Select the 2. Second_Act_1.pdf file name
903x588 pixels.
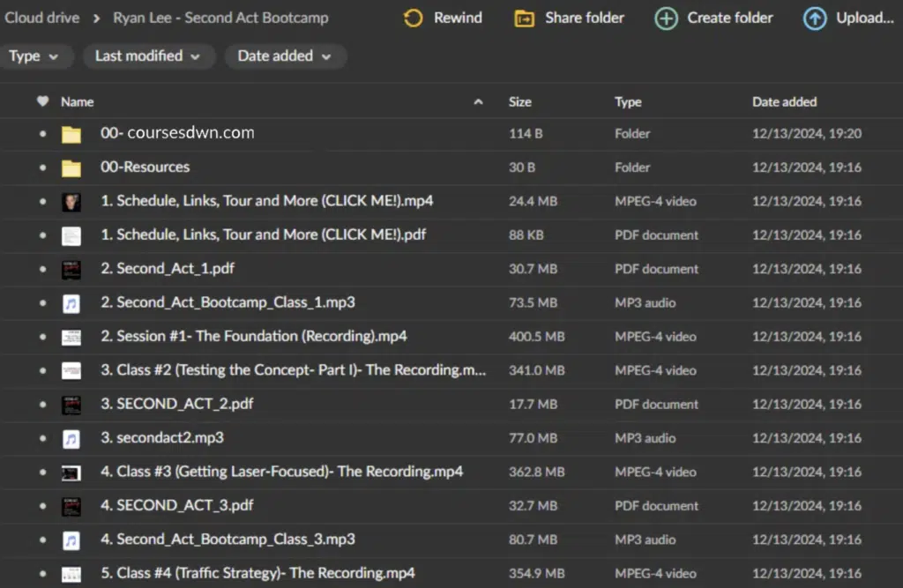point(168,269)
